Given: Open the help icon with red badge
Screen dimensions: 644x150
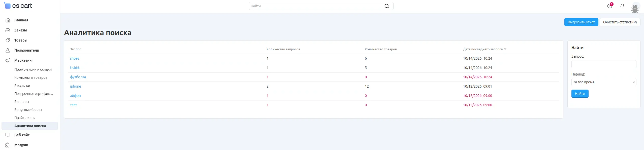Looking at the screenshot, I should click(610, 6).
